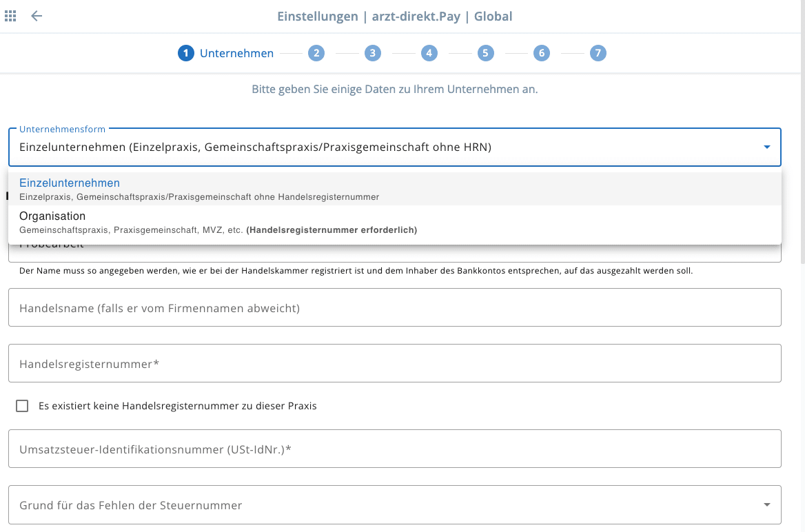Check 'Es existiert keine Handelsregisternummer' box
The width and height of the screenshot is (805, 532).
point(22,406)
